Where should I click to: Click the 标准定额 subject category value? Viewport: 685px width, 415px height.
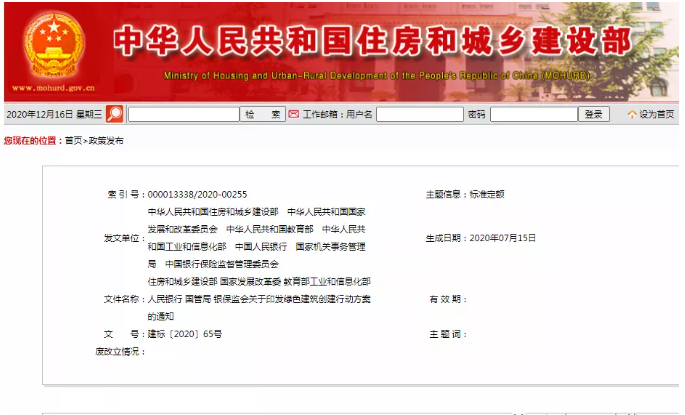click(487, 193)
